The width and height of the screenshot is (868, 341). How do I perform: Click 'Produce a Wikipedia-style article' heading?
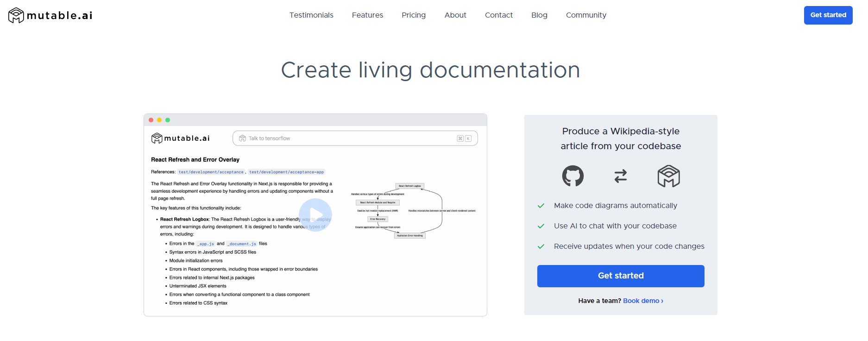tap(621, 139)
